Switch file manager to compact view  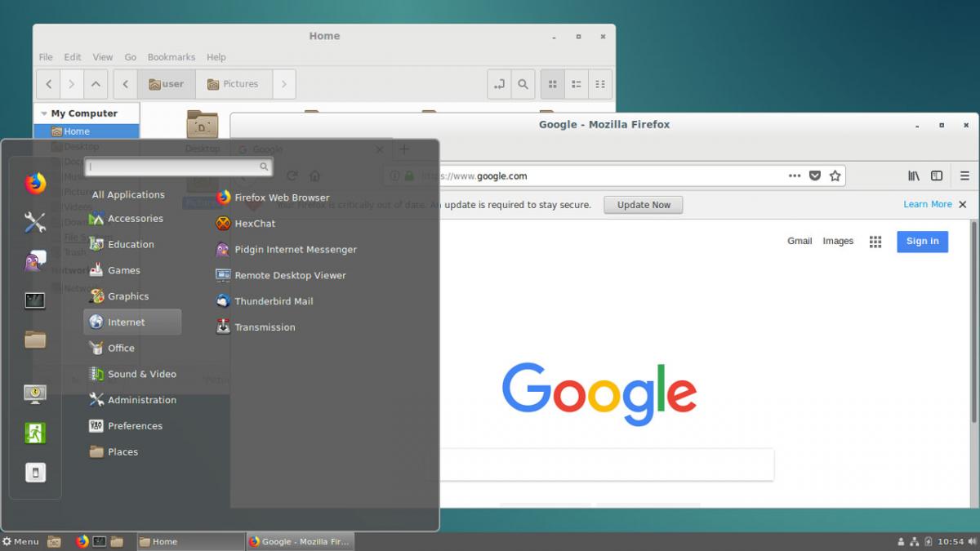[x=600, y=84]
